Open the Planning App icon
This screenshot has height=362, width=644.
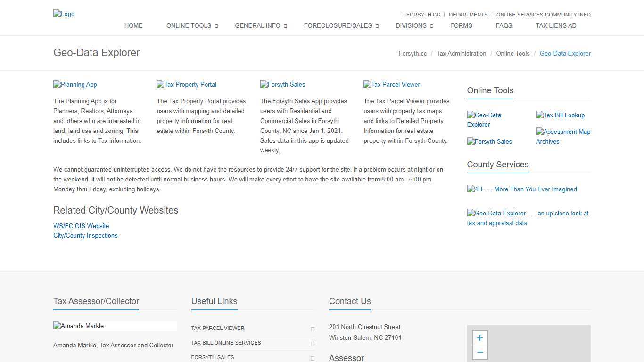75,84
